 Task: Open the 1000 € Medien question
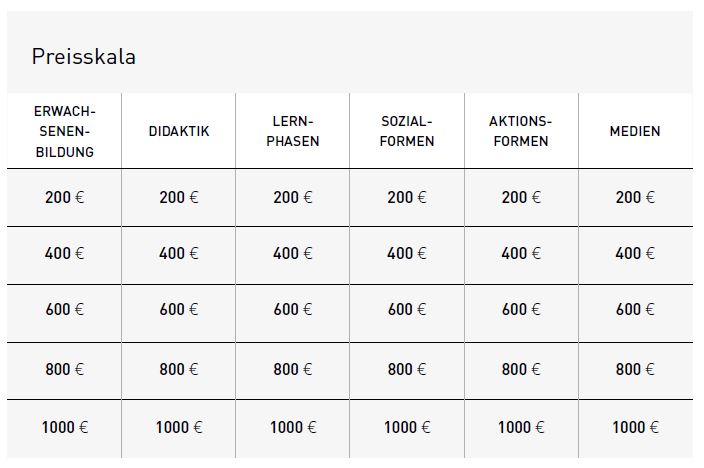635,427
